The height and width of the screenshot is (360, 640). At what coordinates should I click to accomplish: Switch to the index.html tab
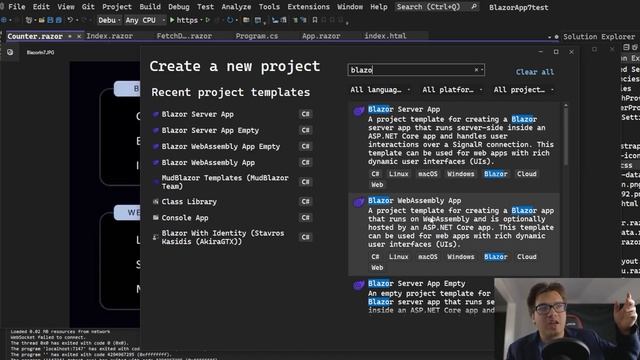click(x=385, y=36)
